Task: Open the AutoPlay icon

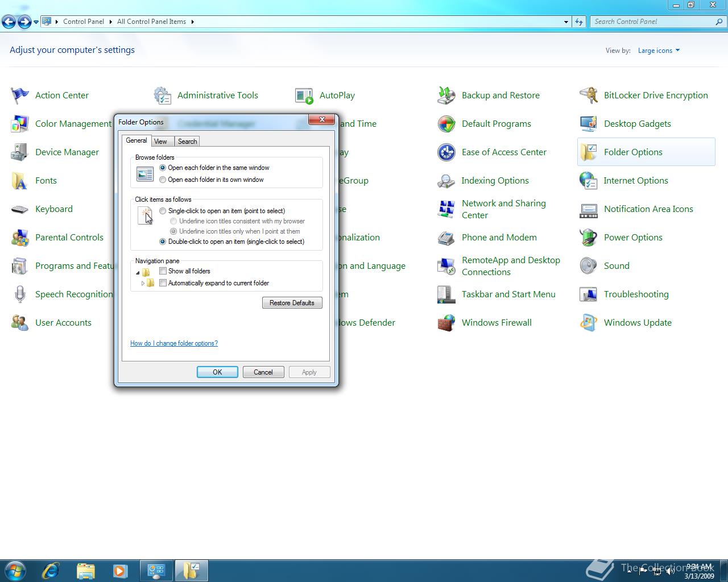Action: (304, 95)
